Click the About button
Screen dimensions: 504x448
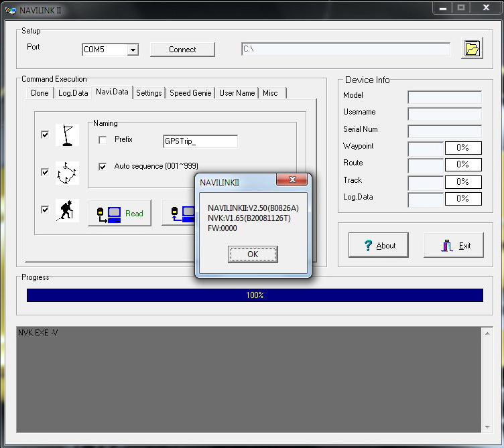[378, 245]
